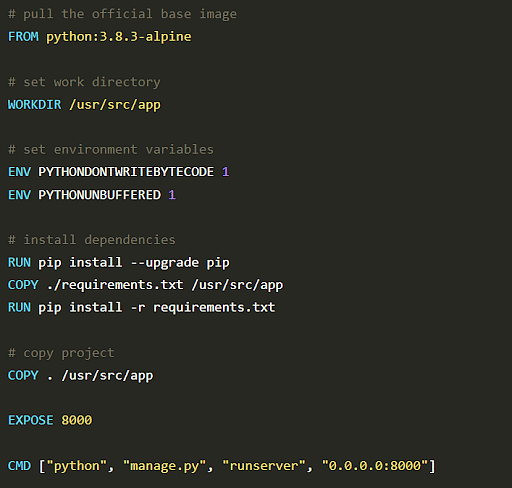The width and height of the screenshot is (512, 488).
Task: Click the EXPOSE keyword
Action: coord(31,420)
